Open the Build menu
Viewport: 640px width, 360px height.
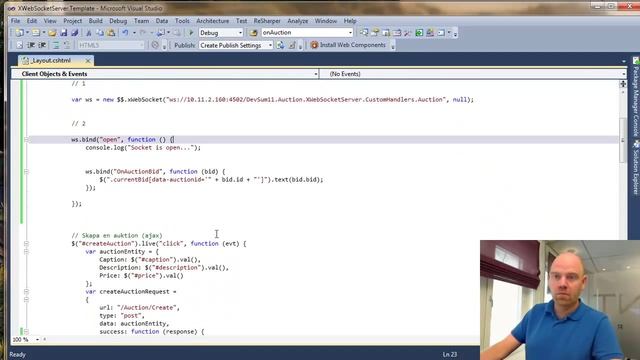pos(96,21)
